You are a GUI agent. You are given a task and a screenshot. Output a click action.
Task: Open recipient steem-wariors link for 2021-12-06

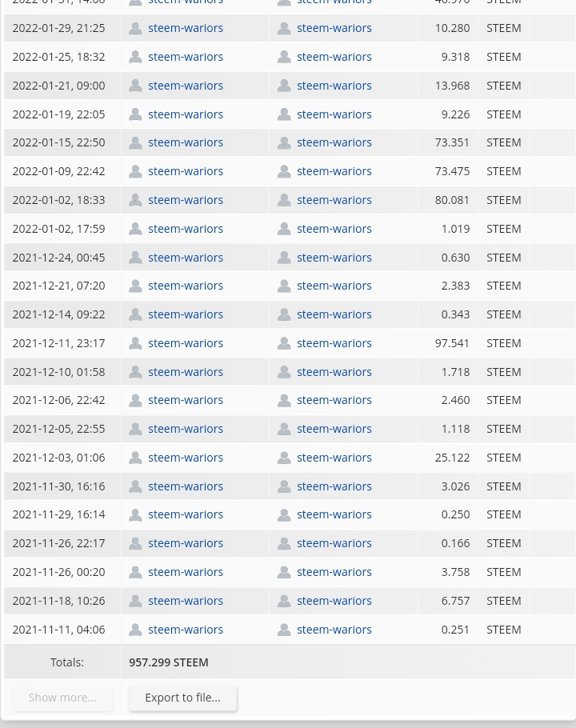334,400
